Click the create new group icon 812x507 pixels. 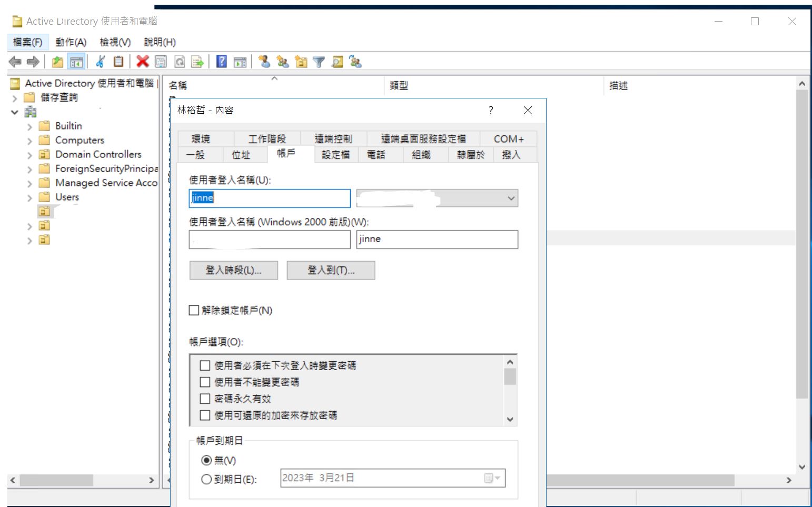pyautogui.click(x=283, y=62)
